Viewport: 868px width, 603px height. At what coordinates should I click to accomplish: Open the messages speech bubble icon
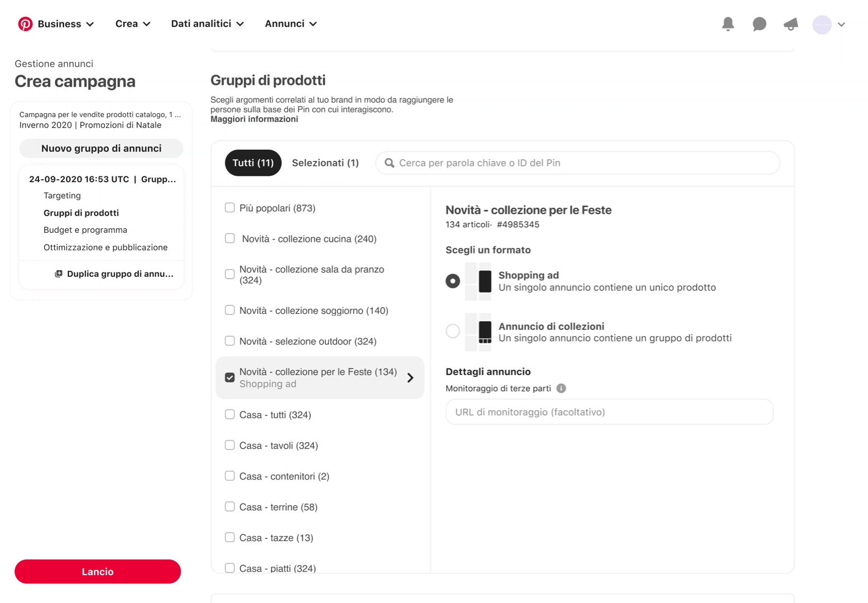tap(759, 24)
